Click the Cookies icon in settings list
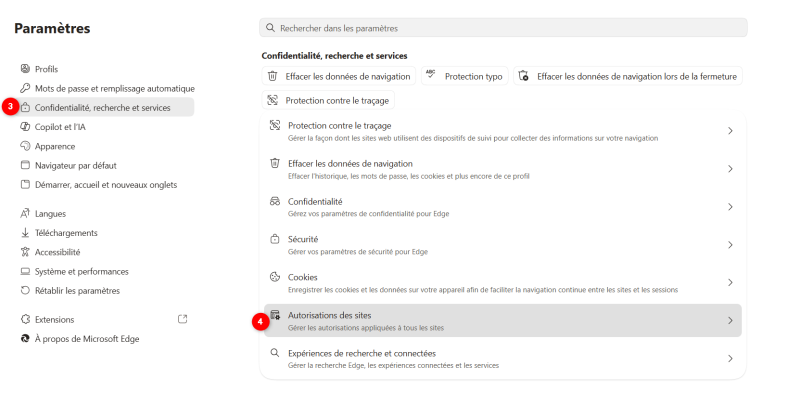This screenshot has height=417, width=800. (x=275, y=277)
